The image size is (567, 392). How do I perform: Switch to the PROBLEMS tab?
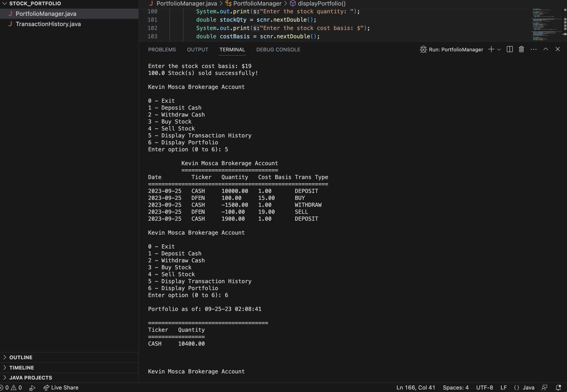point(162,50)
